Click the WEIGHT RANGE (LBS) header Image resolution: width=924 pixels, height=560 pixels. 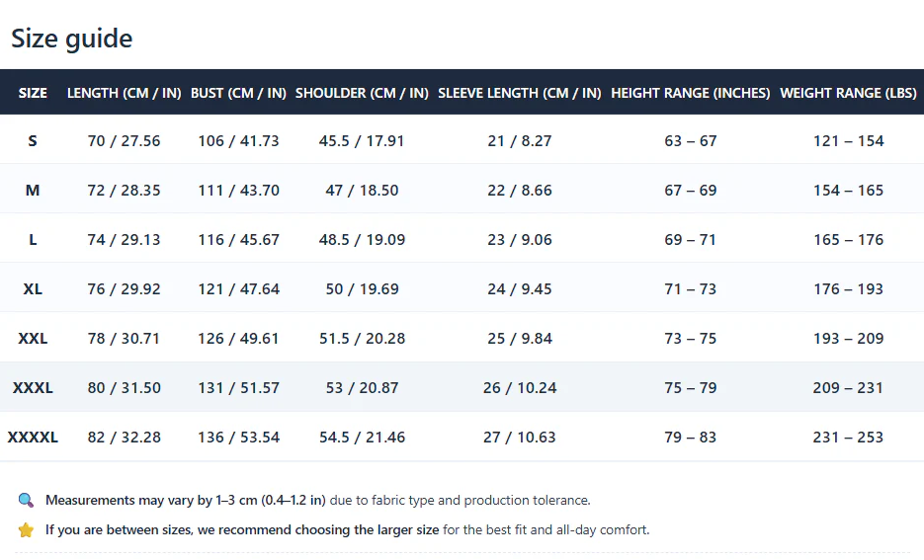point(848,93)
